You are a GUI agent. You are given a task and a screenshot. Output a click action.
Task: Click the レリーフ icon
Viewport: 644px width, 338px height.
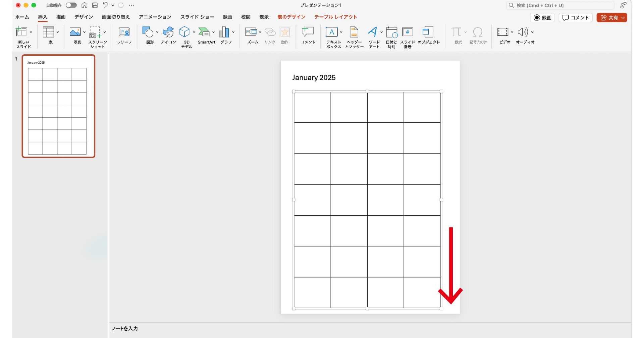(124, 33)
